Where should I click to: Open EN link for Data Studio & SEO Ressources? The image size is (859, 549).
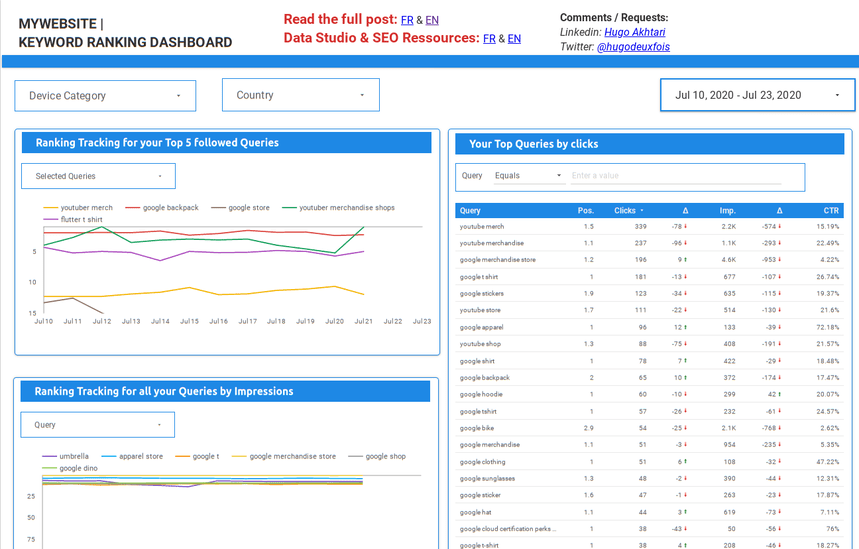point(514,39)
